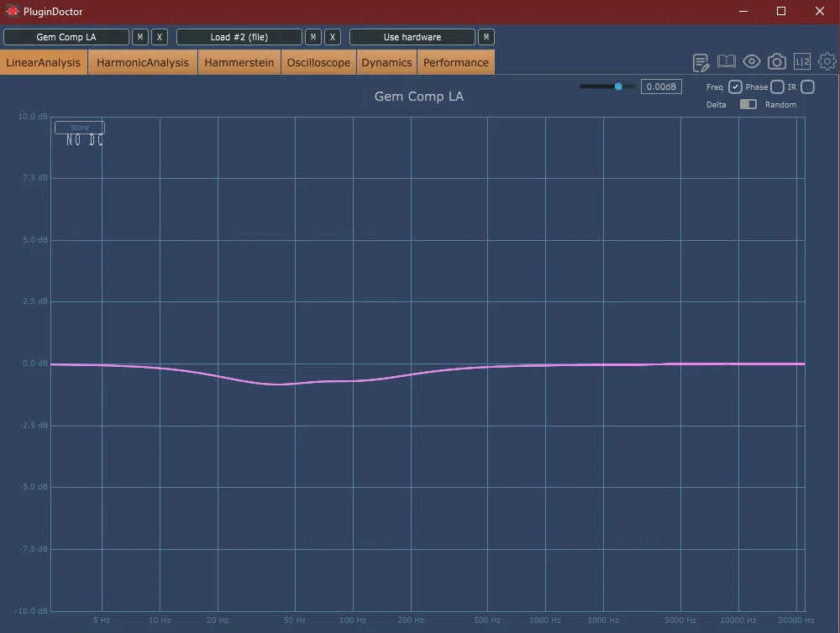
Task: Click the 0.0 dB axis label
Action: 34,363
